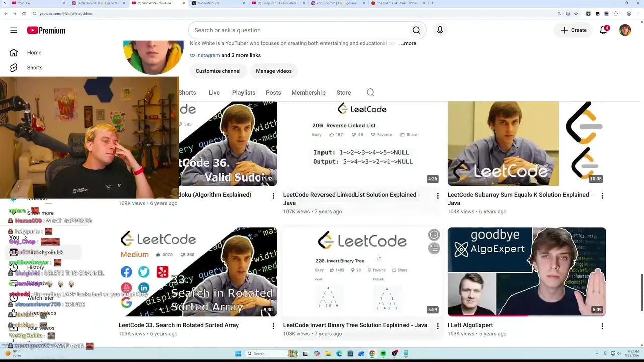Add Invert Binary Tree video to queue
Screen dimensions: 644x362
click(x=434, y=248)
